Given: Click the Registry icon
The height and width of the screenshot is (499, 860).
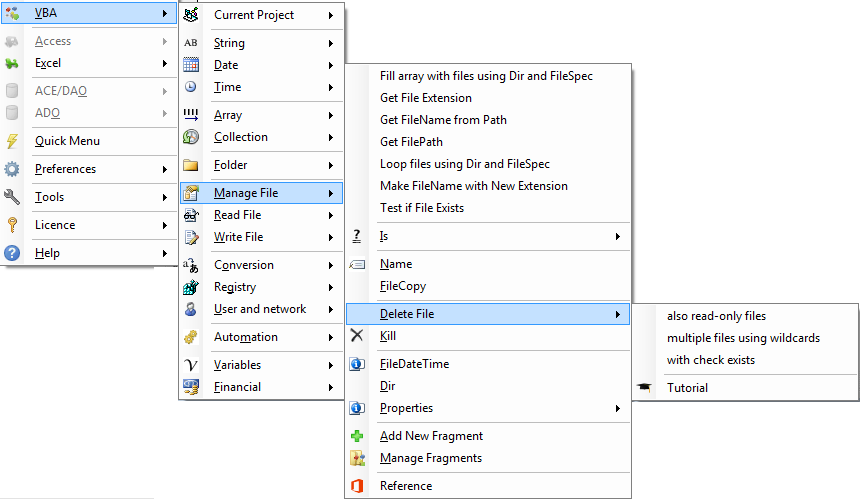Looking at the screenshot, I should pyautogui.click(x=190, y=287).
